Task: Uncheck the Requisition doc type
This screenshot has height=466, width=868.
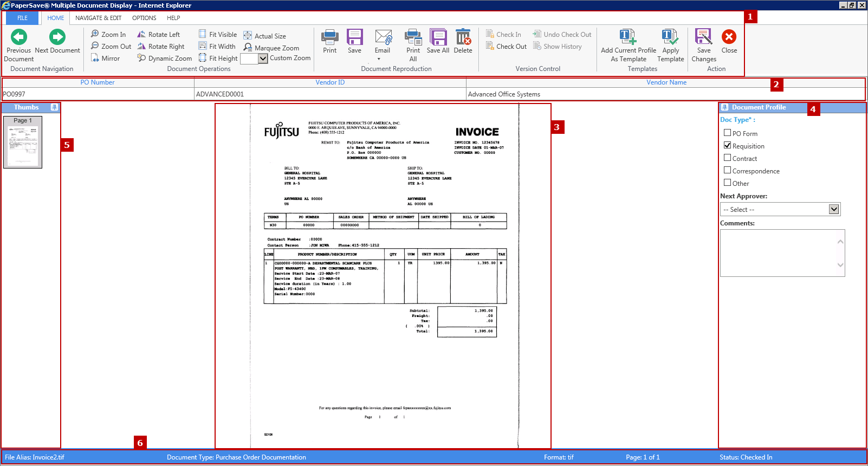Action: (727, 145)
